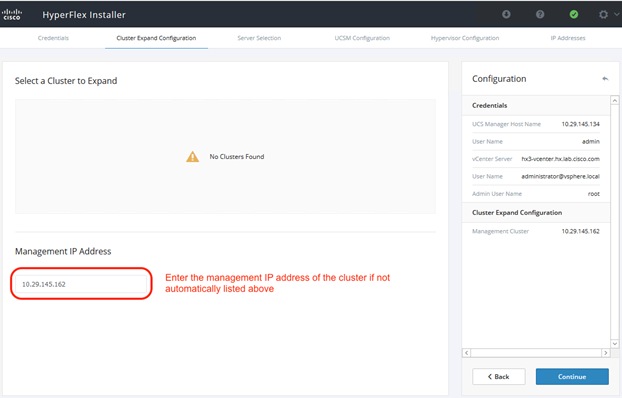Click the horizontal scrollbar right arrow
This screenshot has width=622, height=398.
[x=605, y=353]
